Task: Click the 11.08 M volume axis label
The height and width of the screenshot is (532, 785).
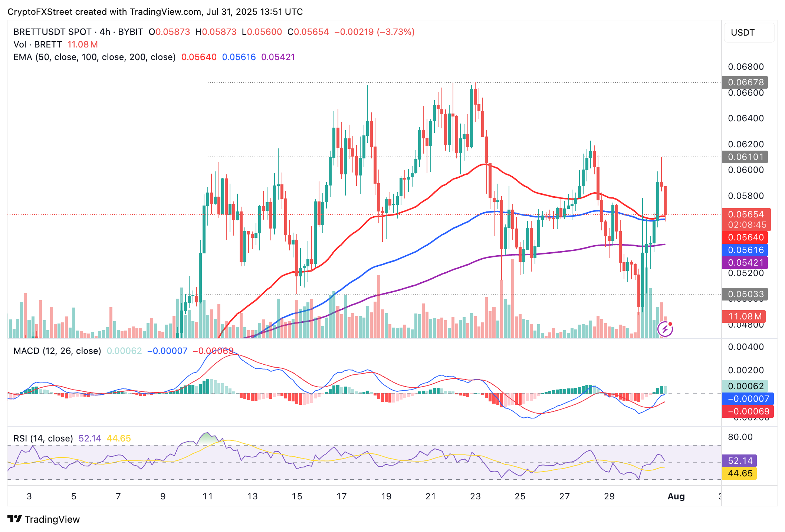Action: [x=745, y=316]
